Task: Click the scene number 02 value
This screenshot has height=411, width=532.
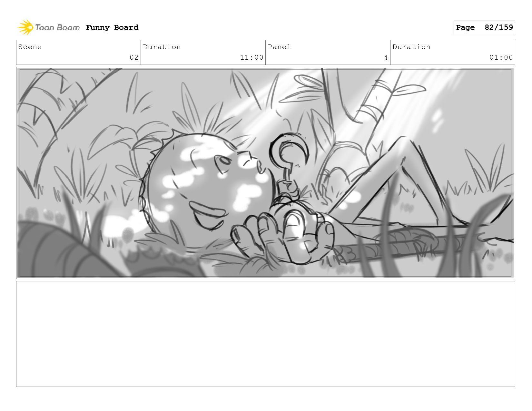Action: [134, 57]
